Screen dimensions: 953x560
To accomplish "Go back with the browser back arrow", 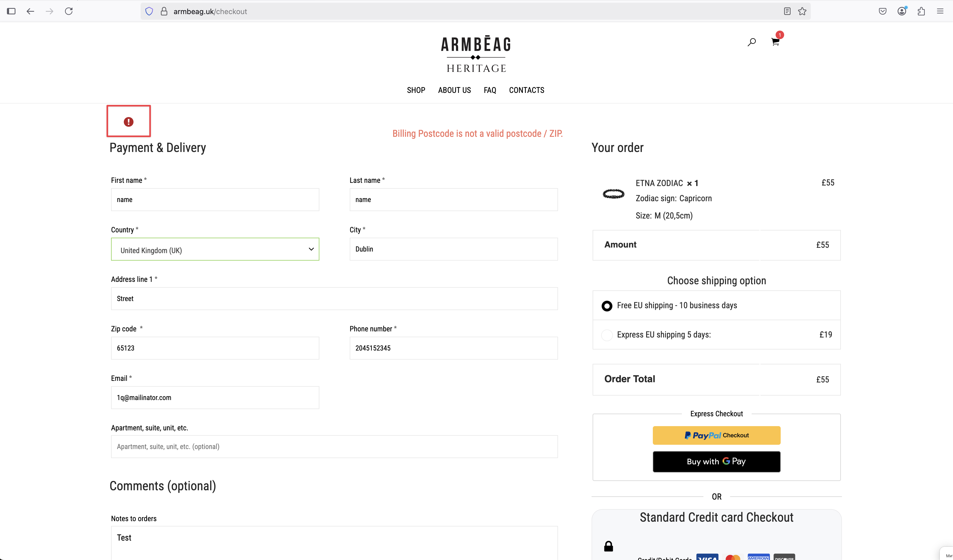I will click(30, 11).
